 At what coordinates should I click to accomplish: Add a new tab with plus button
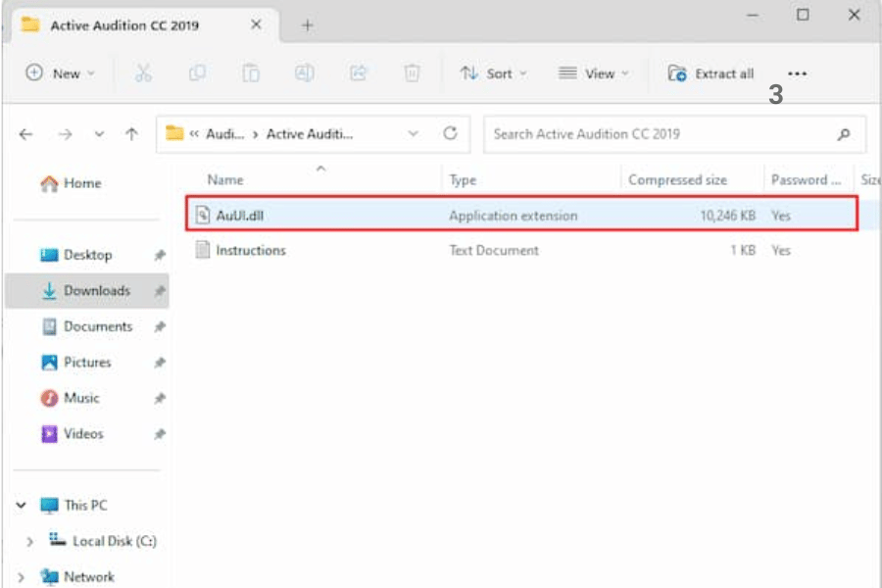click(x=307, y=25)
